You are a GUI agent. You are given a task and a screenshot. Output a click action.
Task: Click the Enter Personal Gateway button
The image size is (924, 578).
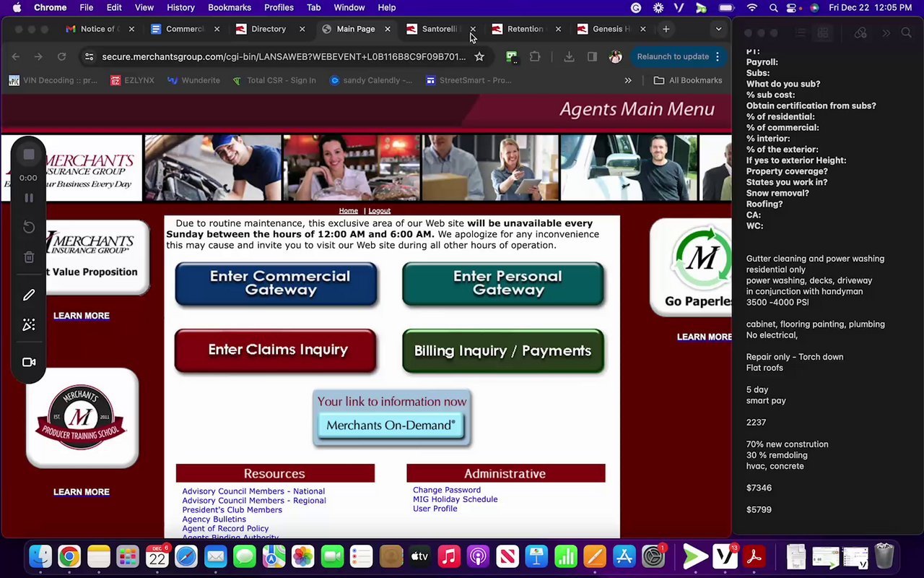tap(503, 283)
